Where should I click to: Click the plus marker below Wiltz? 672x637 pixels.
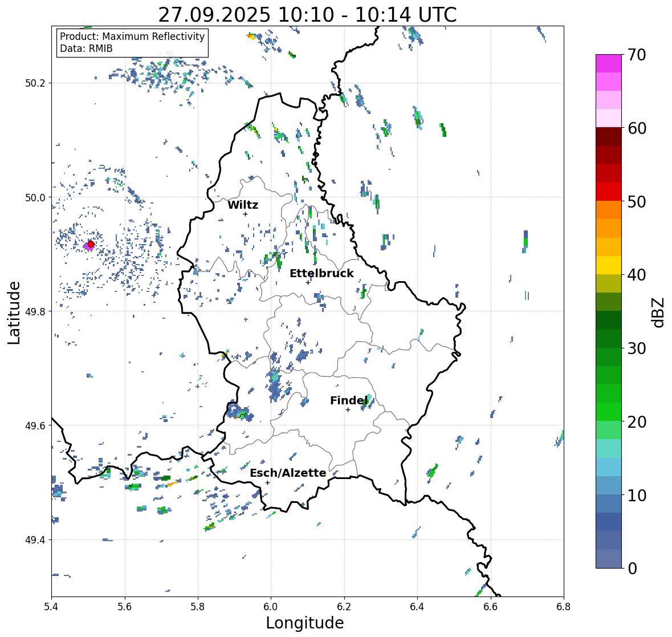[245, 214]
